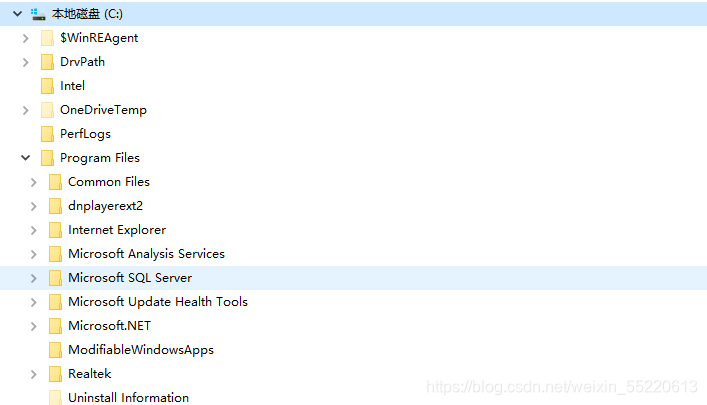This screenshot has height=405, width=707.
Task: Select the 'DrvPath' tree label
Action: pyautogui.click(x=83, y=62)
